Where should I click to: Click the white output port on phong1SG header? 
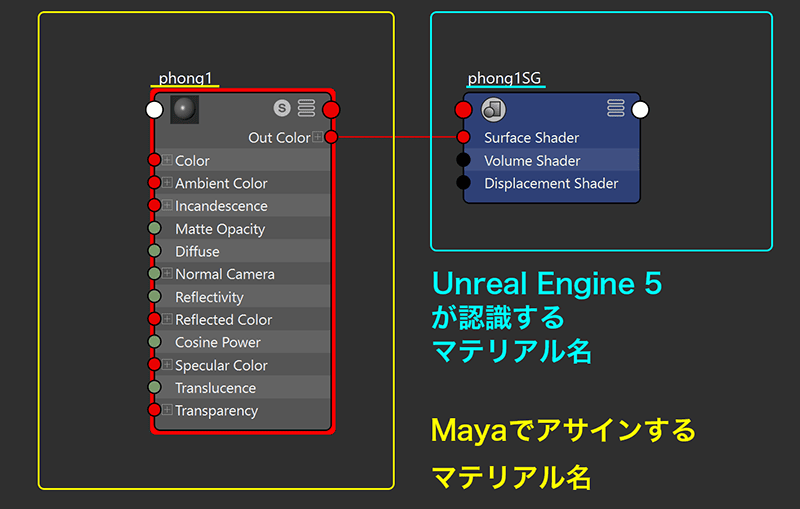coord(640,110)
